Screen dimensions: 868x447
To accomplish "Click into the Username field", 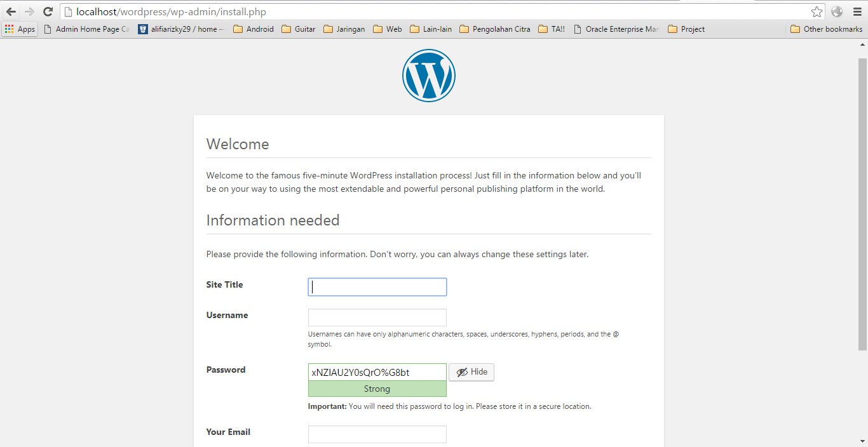I will pos(377,317).
